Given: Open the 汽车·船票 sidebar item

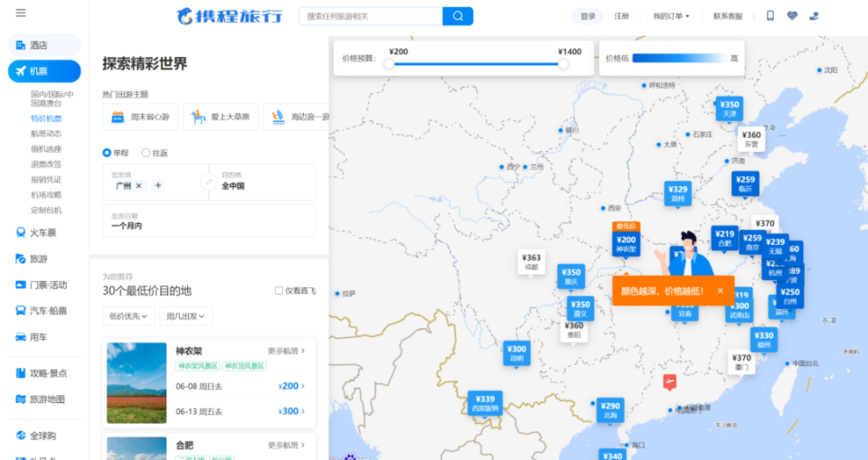Looking at the screenshot, I should click(x=44, y=311).
